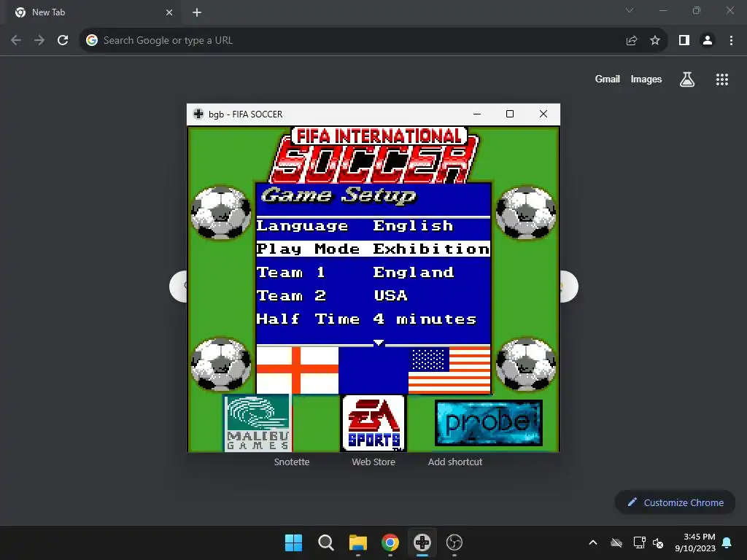Image resolution: width=747 pixels, height=560 pixels.
Task: Click the England flag image
Action: [298, 370]
